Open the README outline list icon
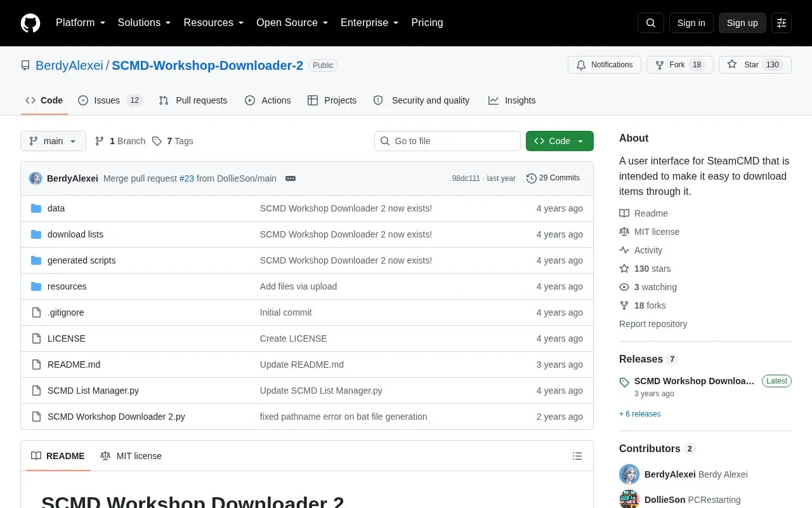 point(577,456)
